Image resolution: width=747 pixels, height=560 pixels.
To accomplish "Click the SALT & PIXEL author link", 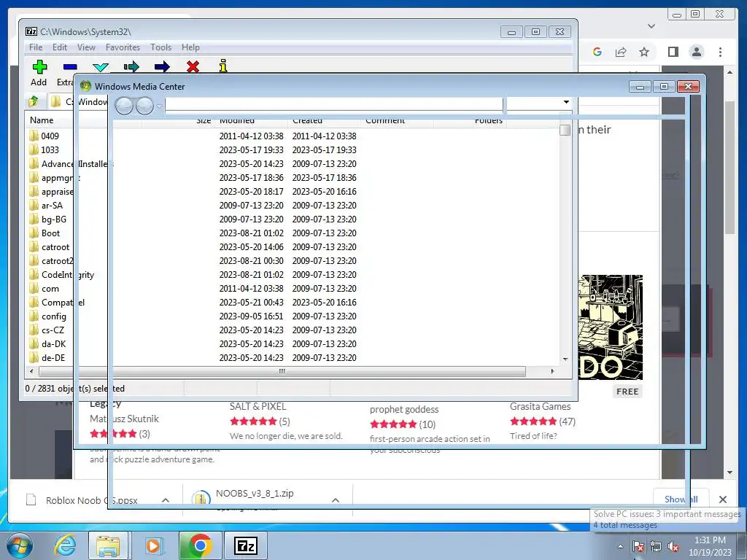I will pyautogui.click(x=258, y=406).
